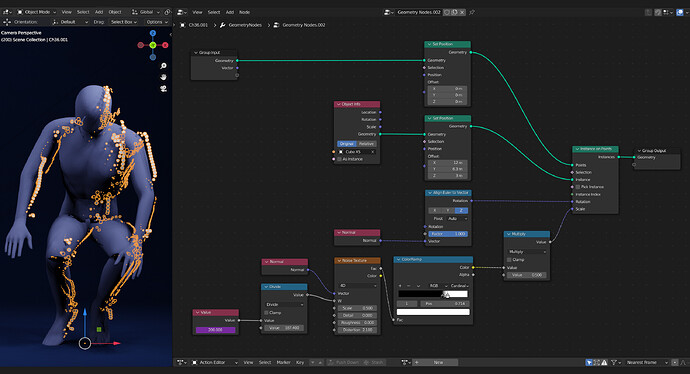The height and width of the screenshot is (374, 690).
Task: Select Z axis in Align Euler node
Action: [x=461, y=210]
